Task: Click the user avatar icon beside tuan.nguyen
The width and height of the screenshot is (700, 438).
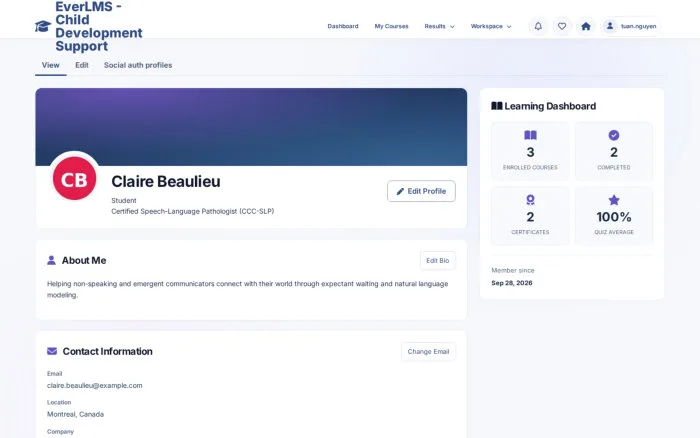Action: point(609,26)
